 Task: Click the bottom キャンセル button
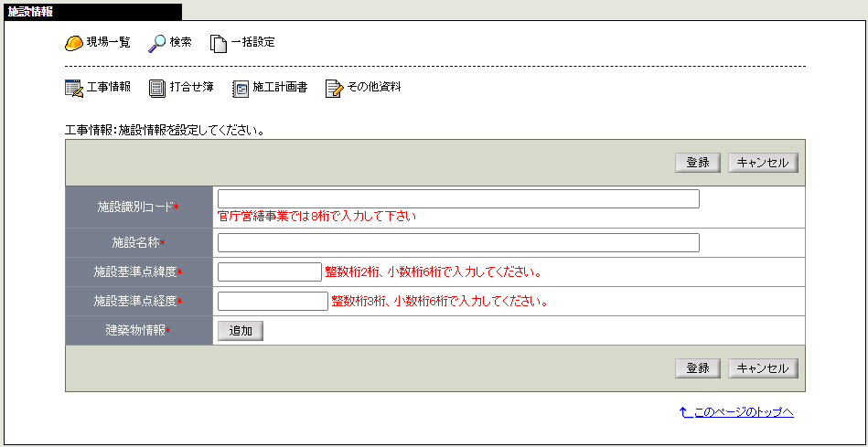(763, 368)
